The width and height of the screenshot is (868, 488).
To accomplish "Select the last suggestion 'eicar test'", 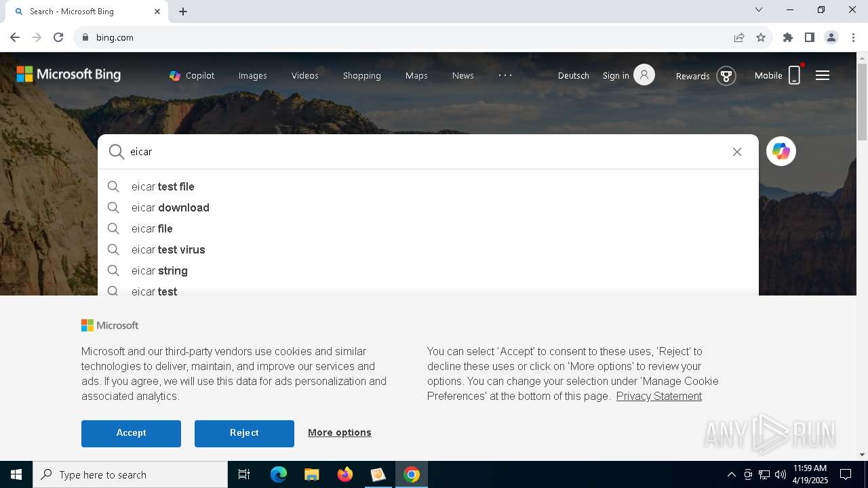I will point(428,289).
